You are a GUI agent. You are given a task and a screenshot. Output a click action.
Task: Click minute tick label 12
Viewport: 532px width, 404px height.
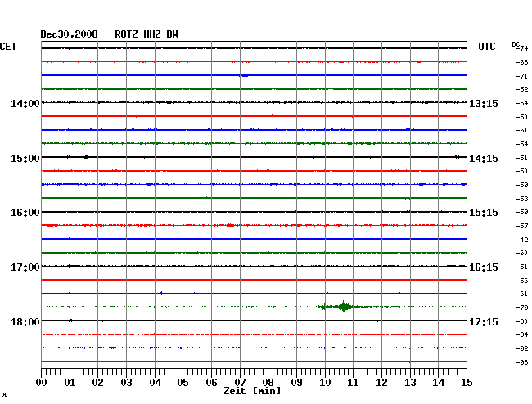(381, 383)
